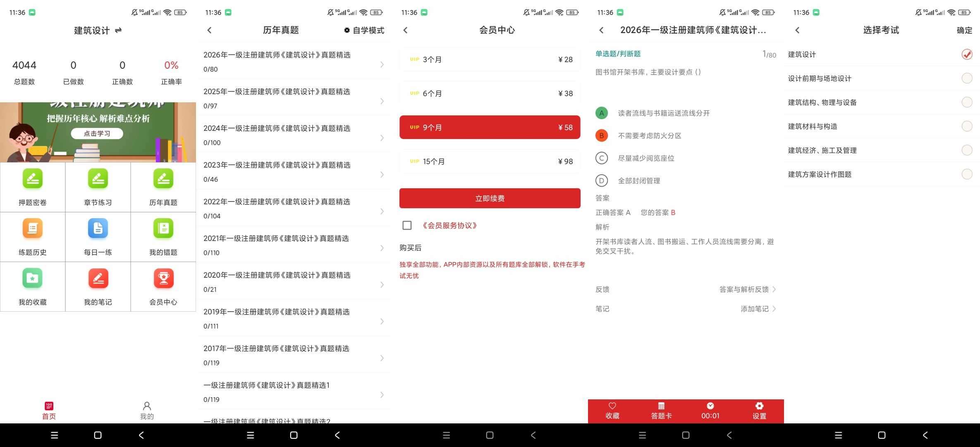Select 建筑结构、物理与设备 radio button

pos(967,102)
